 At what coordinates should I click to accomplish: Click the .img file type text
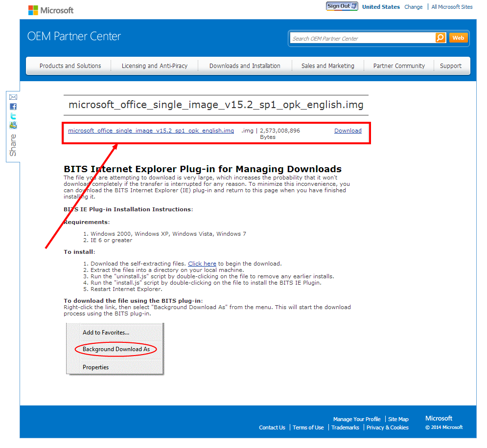click(247, 131)
